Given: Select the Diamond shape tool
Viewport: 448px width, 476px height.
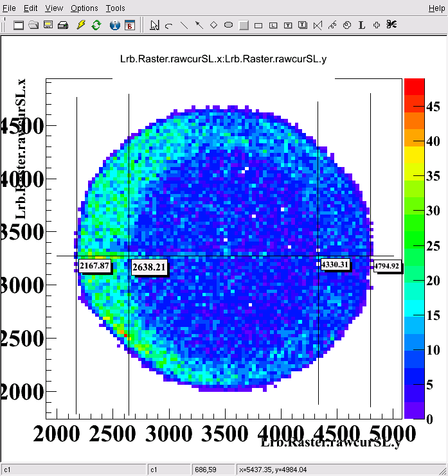Looking at the screenshot, I should pos(214,25).
